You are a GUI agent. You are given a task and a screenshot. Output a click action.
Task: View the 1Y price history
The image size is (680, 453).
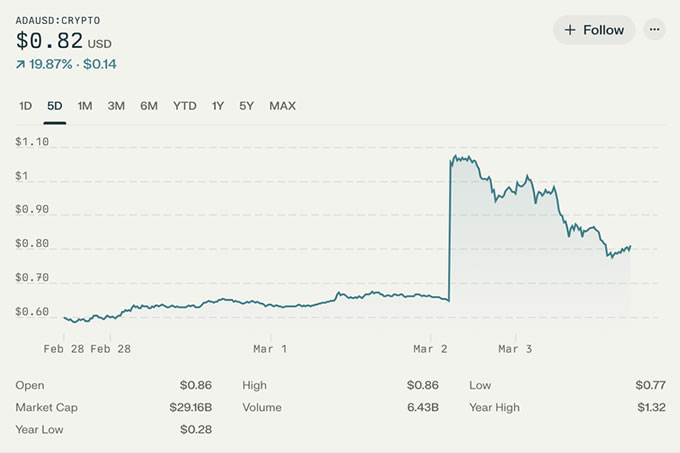(x=218, y=106)
